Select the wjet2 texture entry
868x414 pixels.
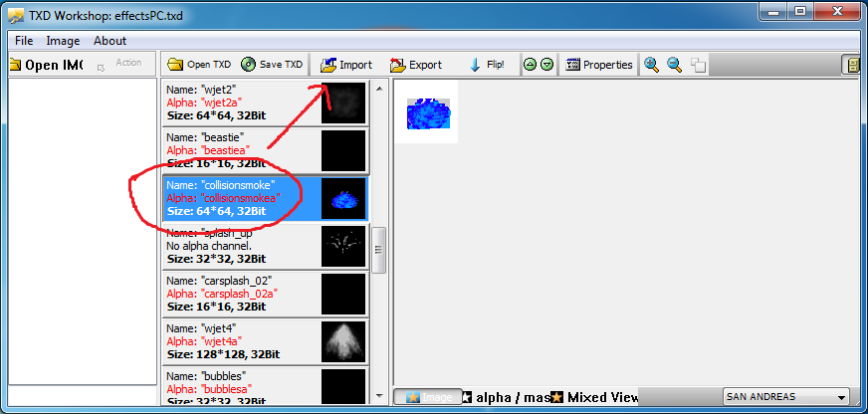coord(266,103)
